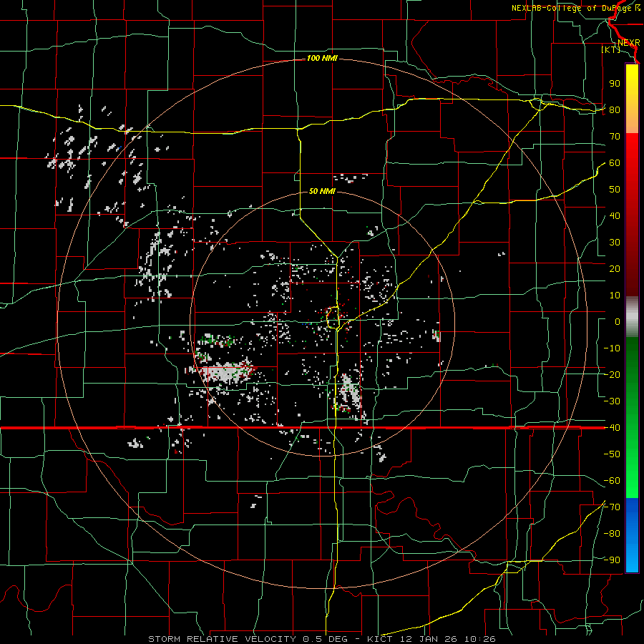Viewport: 644px width, 644px height.
Task: Click the '100 NMI' range ring label
Action: pyautogui.click(x=322, y=59)
